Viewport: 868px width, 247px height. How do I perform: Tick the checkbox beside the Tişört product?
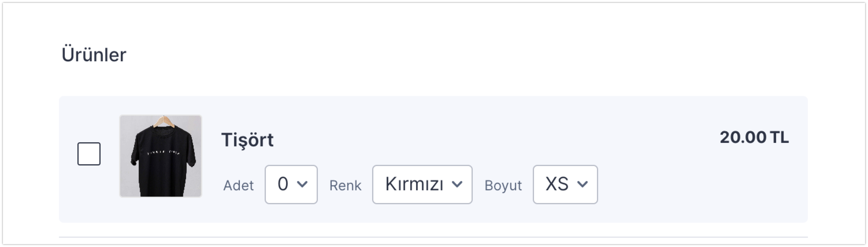89,154
